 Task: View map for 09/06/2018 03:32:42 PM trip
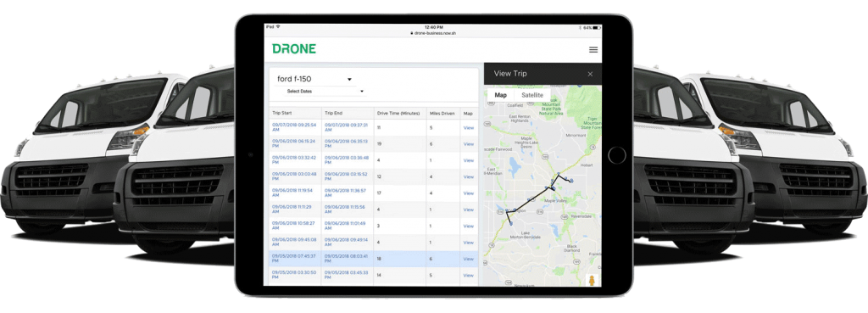[468, 160]
